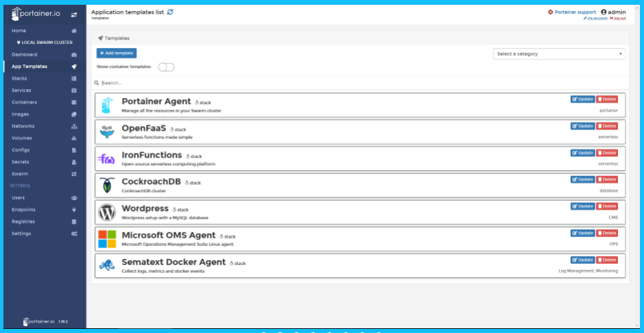644x333 pixels.
Task: Click the admin user label
Action: pyautogui.click(x=613, y=12)
